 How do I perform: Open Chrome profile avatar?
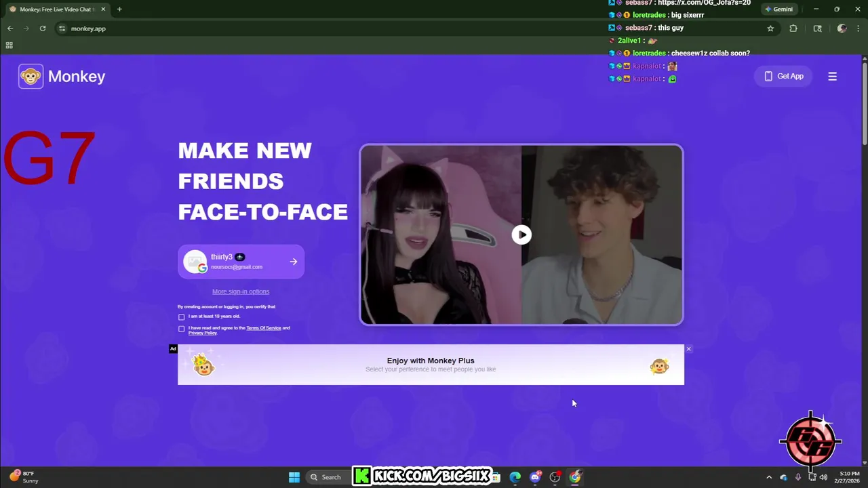842,28
